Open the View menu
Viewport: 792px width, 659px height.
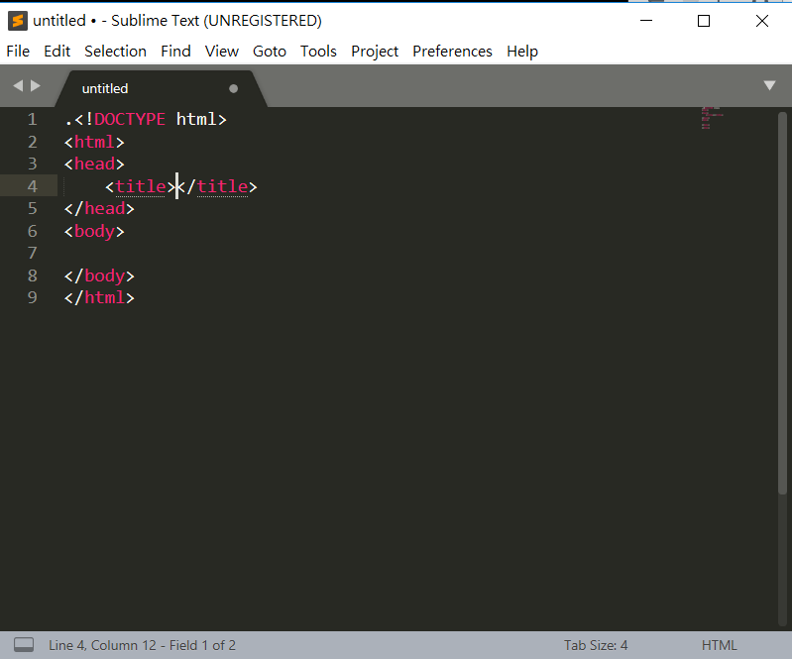pos(222,51)
